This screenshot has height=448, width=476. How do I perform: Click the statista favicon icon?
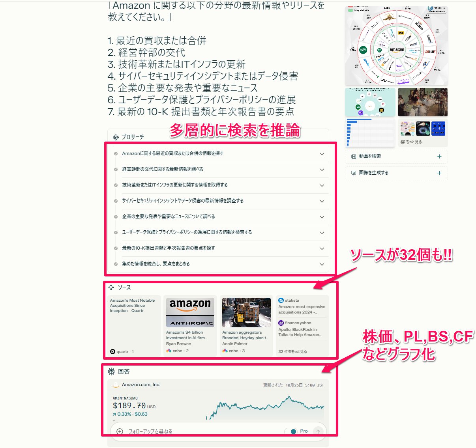281,301
